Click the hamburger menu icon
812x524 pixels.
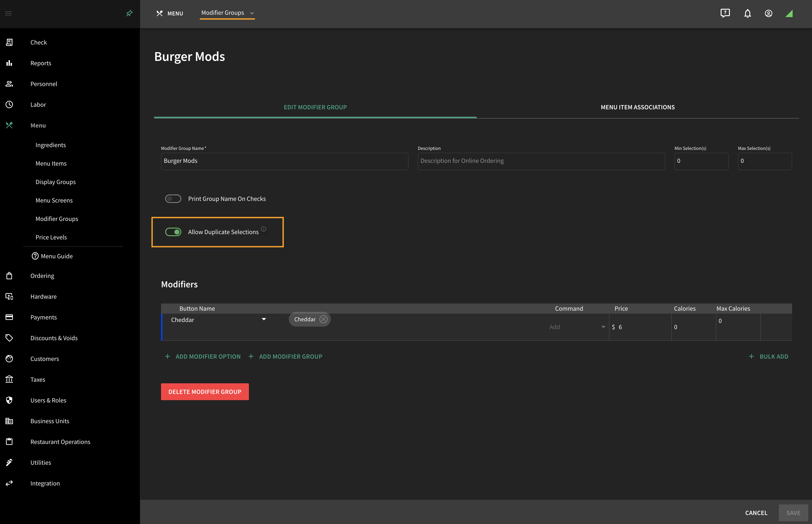click(x=9, y=13)
